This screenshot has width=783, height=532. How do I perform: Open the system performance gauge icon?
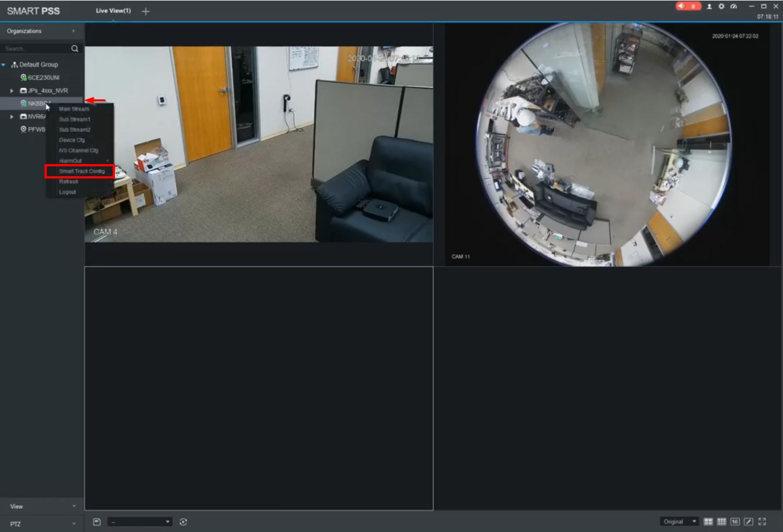coord(734,6)
